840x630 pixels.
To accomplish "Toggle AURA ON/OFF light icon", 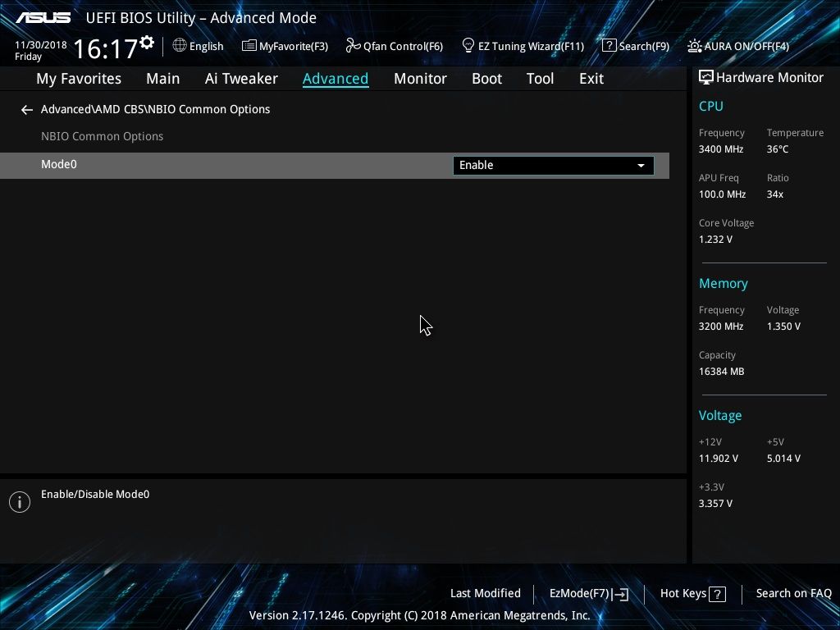I will click(694, 46).
